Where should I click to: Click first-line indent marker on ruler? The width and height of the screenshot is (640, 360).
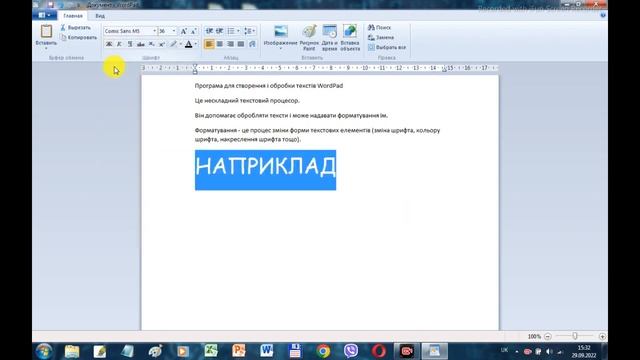[195, 66]
